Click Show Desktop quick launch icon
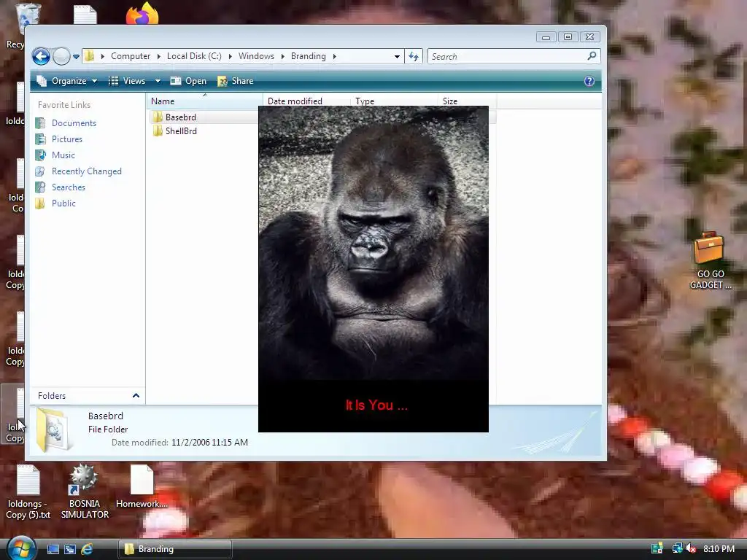 tap(53, 549)
